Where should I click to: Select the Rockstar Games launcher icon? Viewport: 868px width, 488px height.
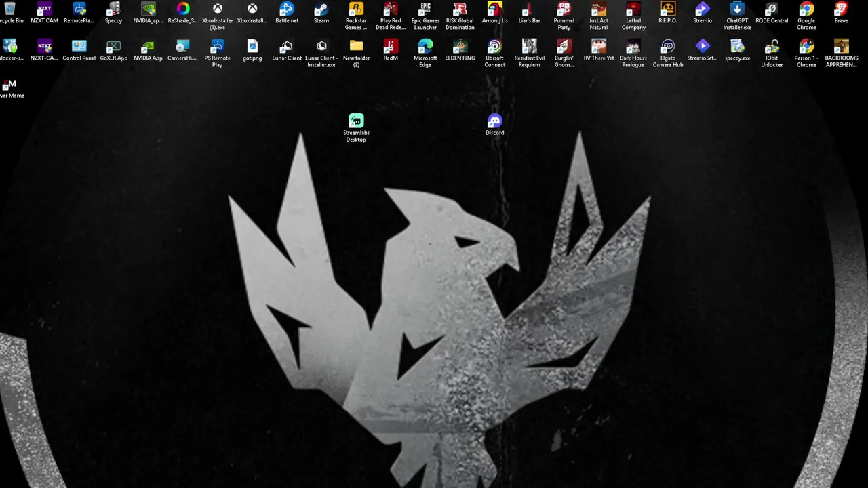(356, 9)
